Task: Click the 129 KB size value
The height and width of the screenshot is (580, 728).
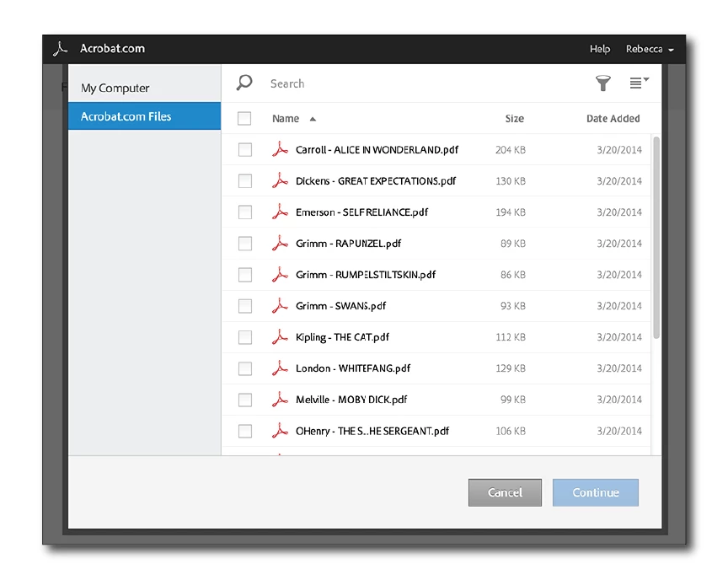Action: 511,368
